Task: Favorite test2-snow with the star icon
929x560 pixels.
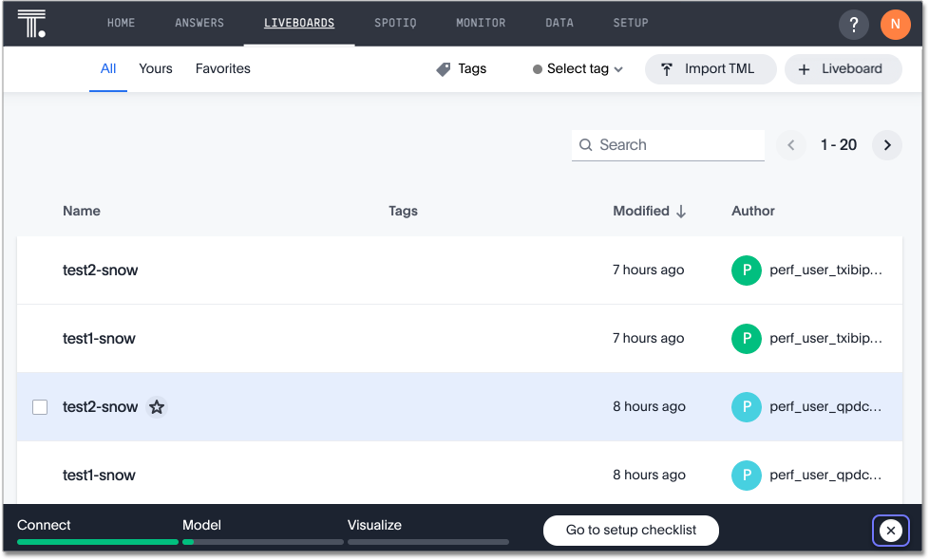Action: coord(157,407)
